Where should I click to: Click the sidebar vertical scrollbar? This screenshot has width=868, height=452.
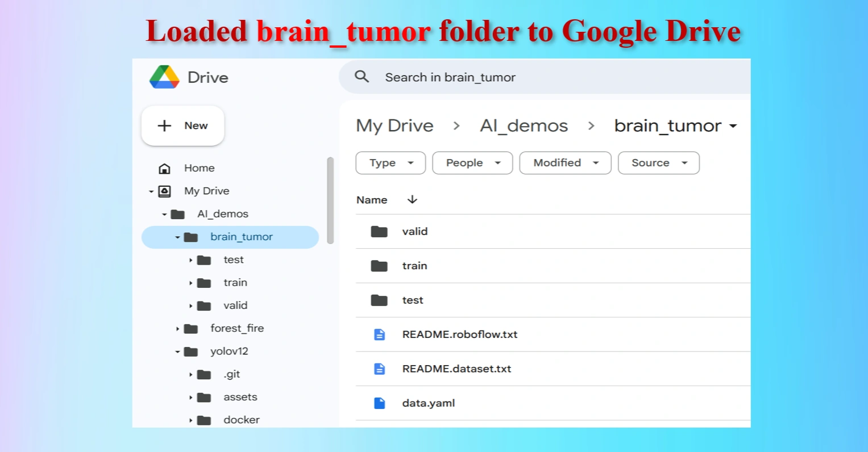coord(330,200)
